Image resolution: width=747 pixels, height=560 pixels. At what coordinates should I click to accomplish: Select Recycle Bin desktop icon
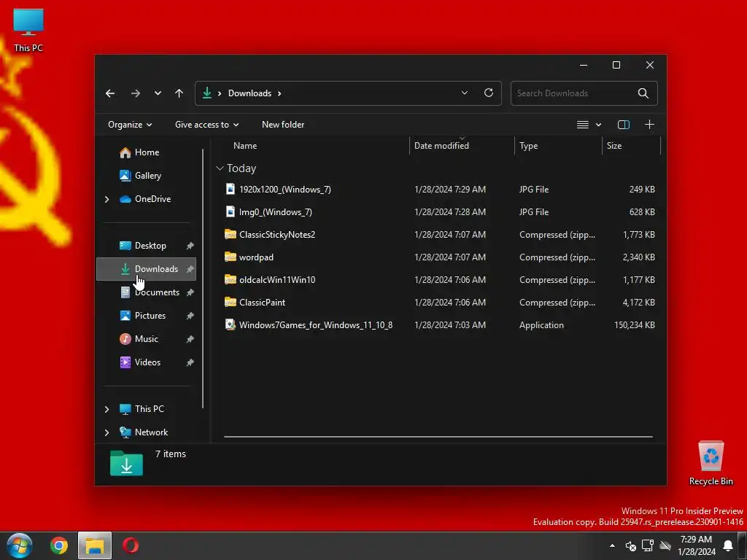click(x=711, y=463)
